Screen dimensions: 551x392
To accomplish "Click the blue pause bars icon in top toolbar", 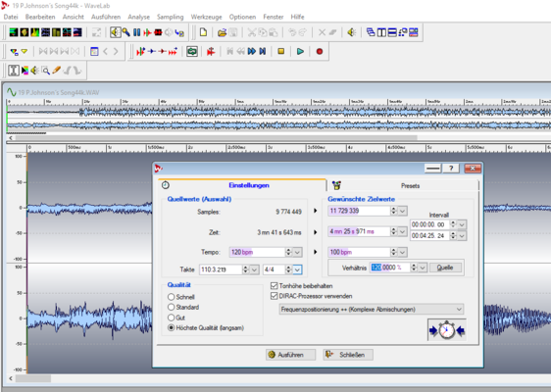I will tap(136, 32).
